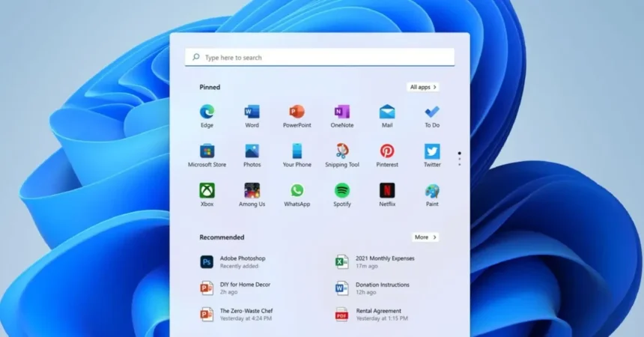Open Your Phone app
The width and height of the screenshot is (644, 337).
coord(297,155)
